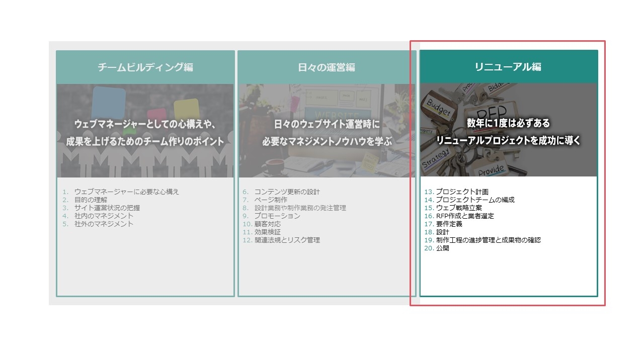Click サイト運営状況の把握 in the list
Image resolution: width=644 pixels, height=362 pixels.
(x=107, y=208)
